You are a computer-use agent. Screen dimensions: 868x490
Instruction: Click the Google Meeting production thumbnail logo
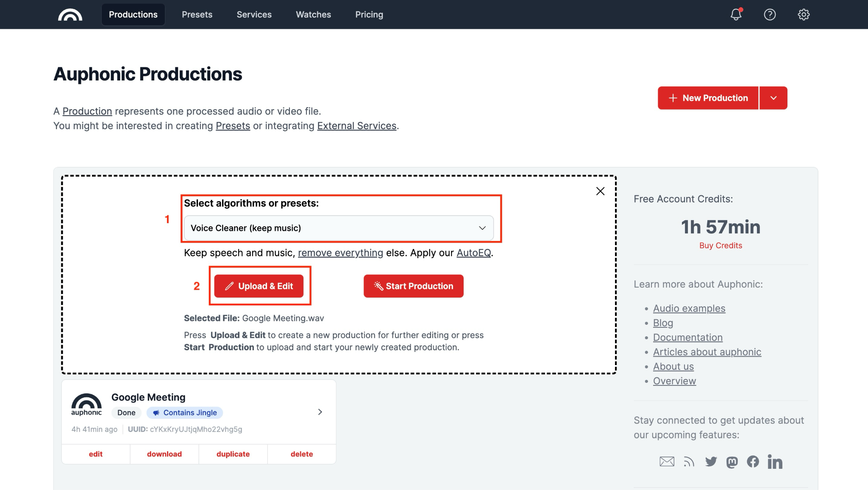(86, 404)
